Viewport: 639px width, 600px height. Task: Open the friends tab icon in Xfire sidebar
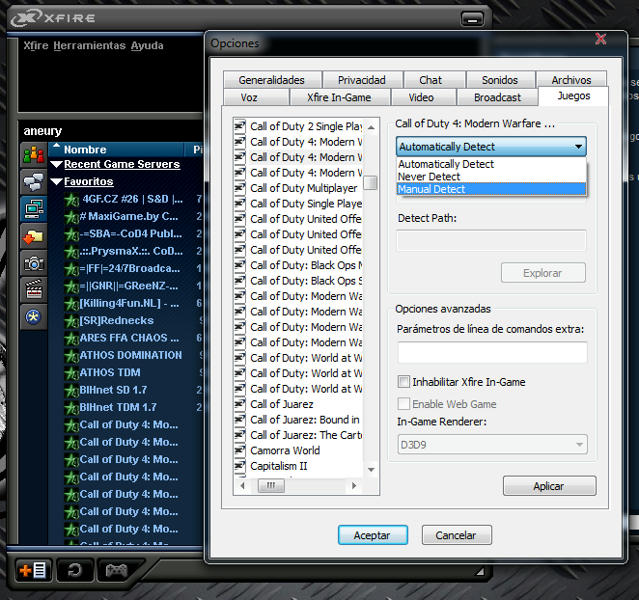click(34, 155)
